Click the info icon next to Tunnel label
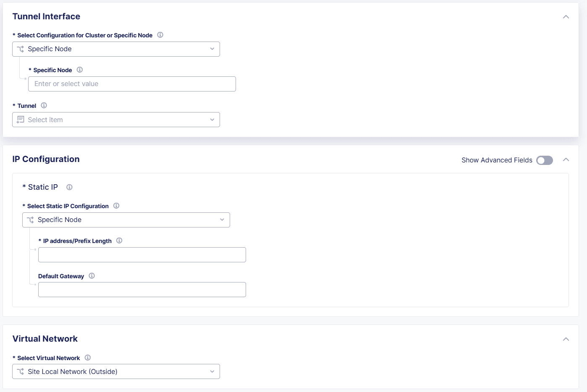Image resolution: width=587 pixels, height=392 pixels. click(44, 105)
